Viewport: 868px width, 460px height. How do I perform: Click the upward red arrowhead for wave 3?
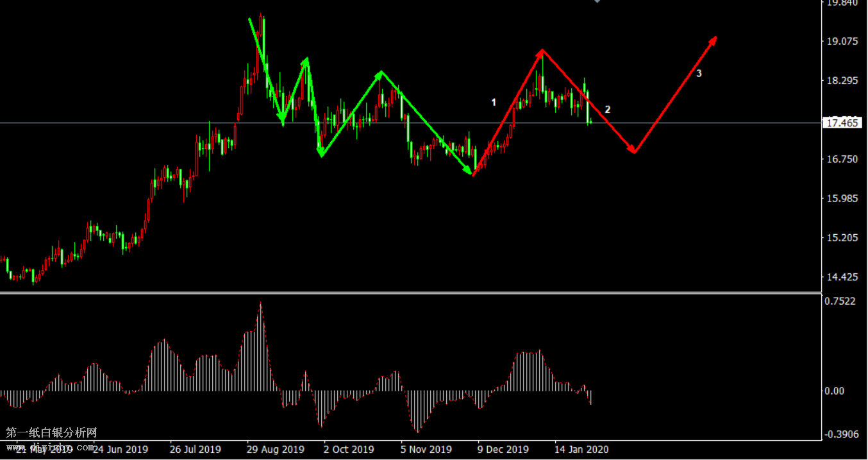click(x=713, y=41)
